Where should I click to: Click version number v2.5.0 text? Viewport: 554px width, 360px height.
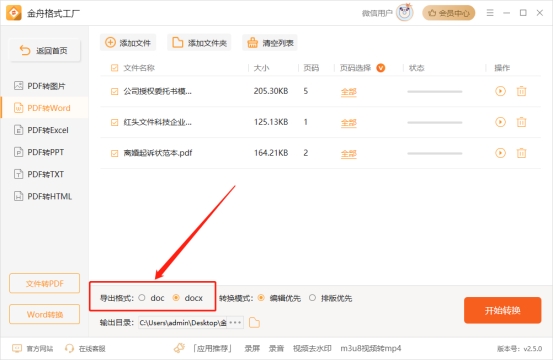click(x=532, y=349)
